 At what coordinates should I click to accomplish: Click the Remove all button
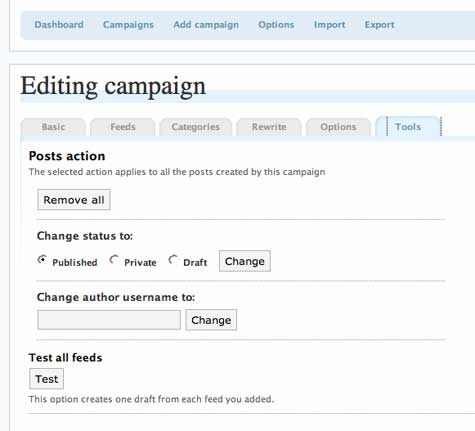74,200
